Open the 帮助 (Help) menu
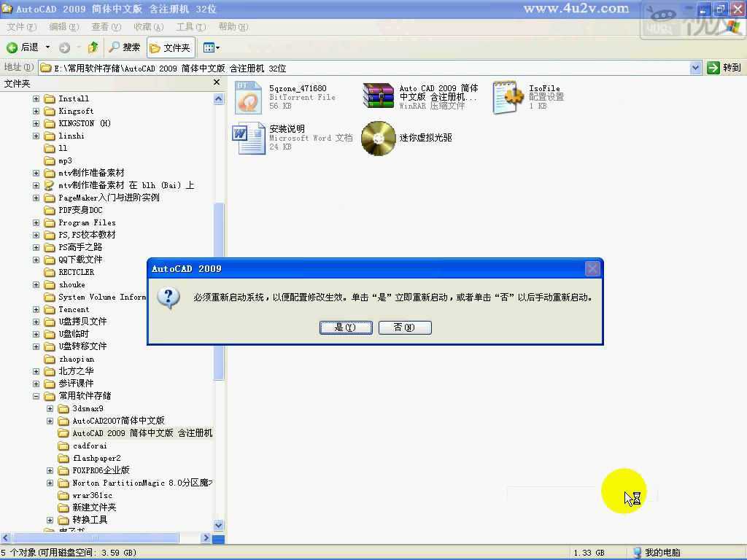 pyautogui.click(x=233, y=27)
